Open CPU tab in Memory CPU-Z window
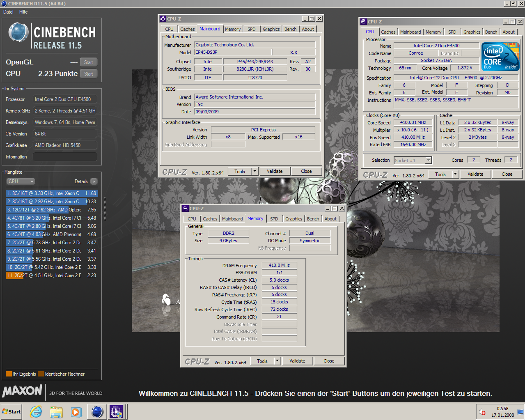This screenshot has height=420, width=525. [192, 219]
